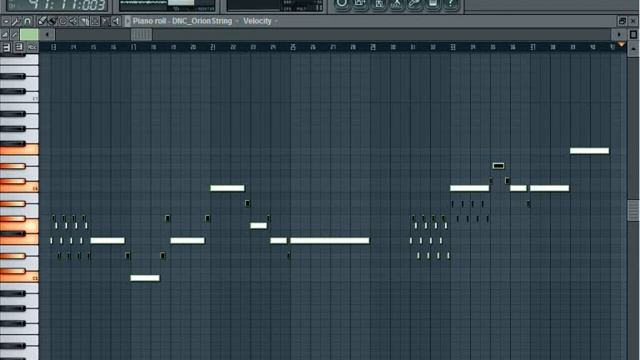Image resolution: width=640 pixels, height=360 pixels.
Task: Click the vertical scroll up button
Action: click(633, 49)
